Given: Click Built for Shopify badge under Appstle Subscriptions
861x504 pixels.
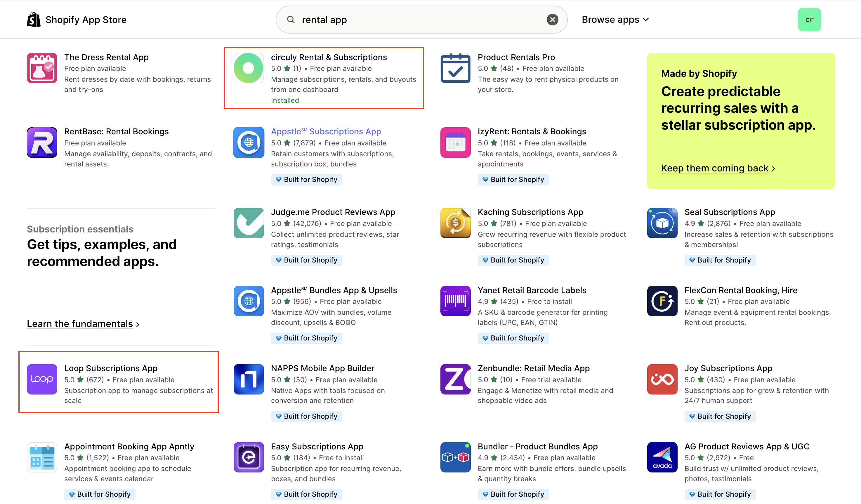Looking at the screenshot, I should tap(306, 179).
